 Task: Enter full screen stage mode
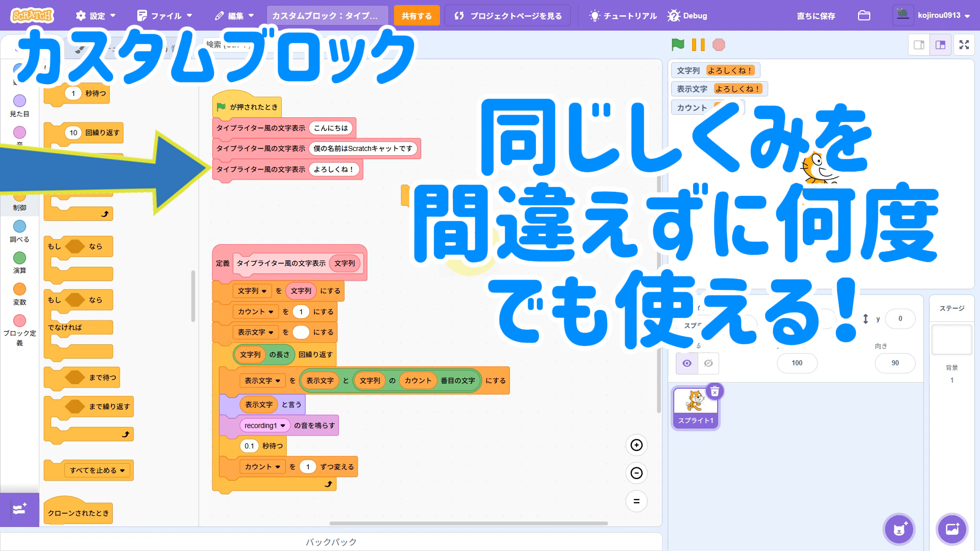(964, 45)
